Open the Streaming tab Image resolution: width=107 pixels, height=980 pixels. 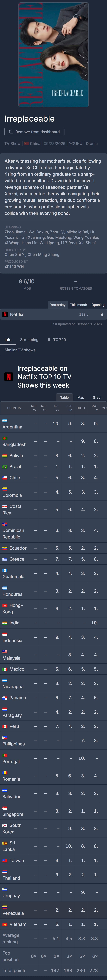point(29,340)
